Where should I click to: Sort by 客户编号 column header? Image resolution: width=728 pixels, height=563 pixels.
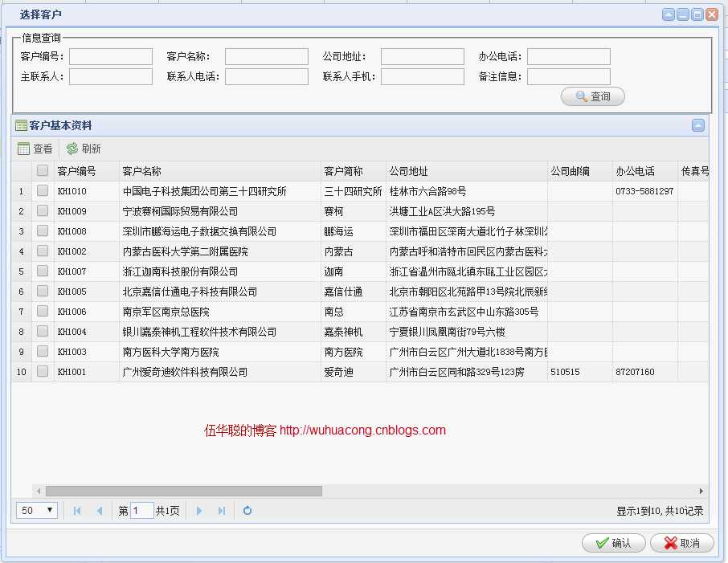coord(86,171)
